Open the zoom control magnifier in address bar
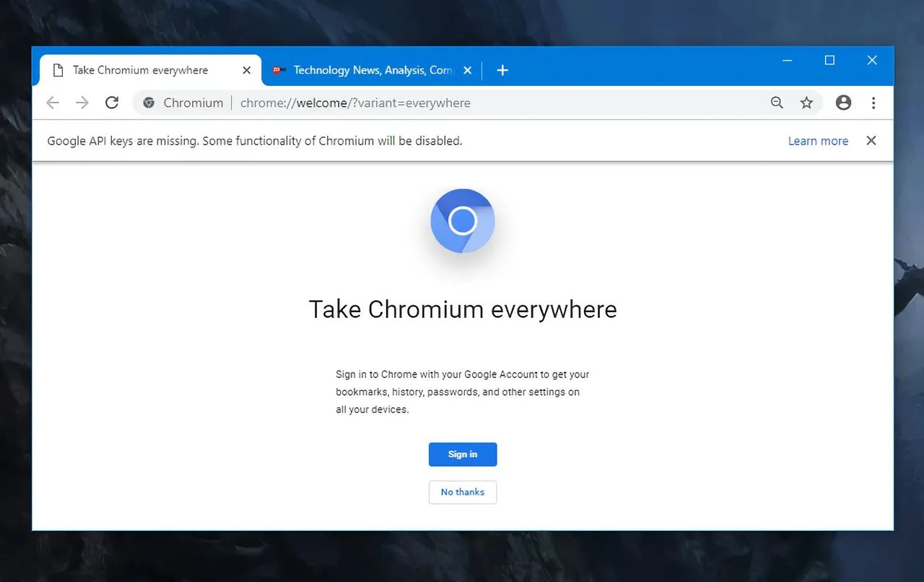 tap(776, 103)
